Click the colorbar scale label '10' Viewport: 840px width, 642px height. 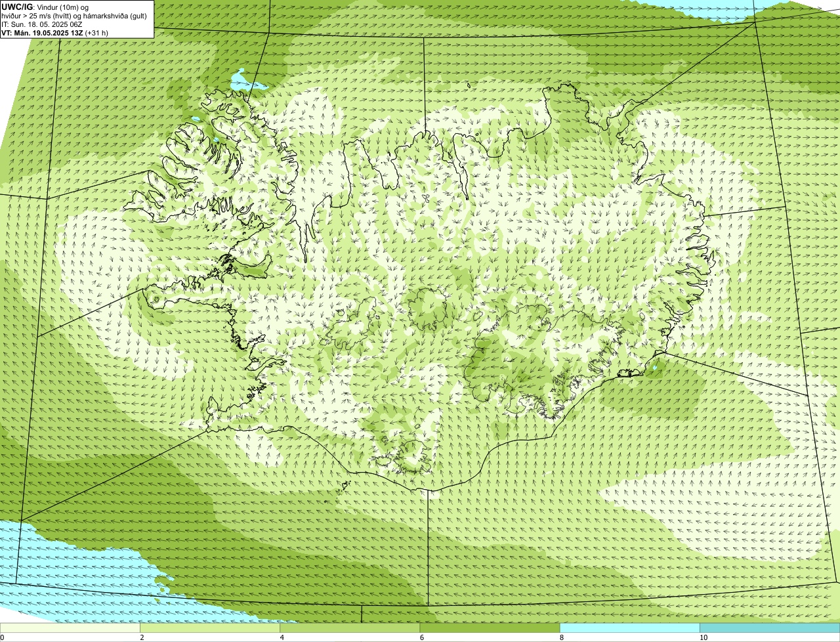tap(703, 637)
